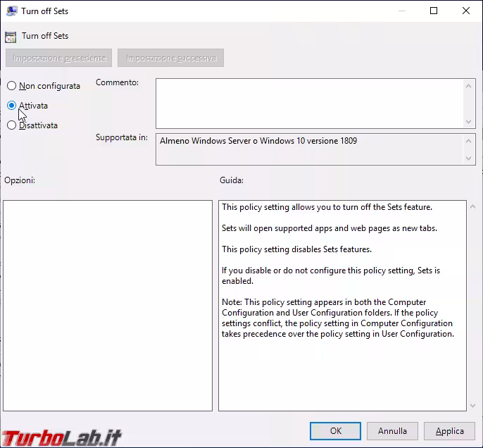
Task: Go to Impostazione successiva
Action: point(170,58)
